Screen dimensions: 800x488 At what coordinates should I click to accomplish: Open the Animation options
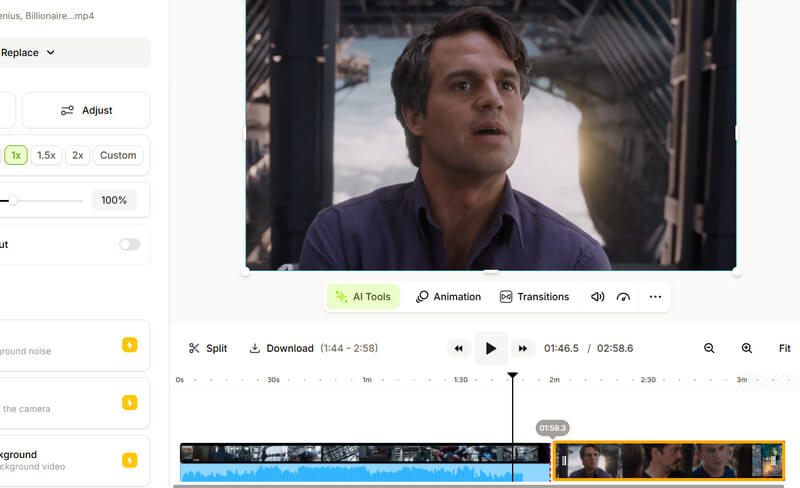[448, 297]
